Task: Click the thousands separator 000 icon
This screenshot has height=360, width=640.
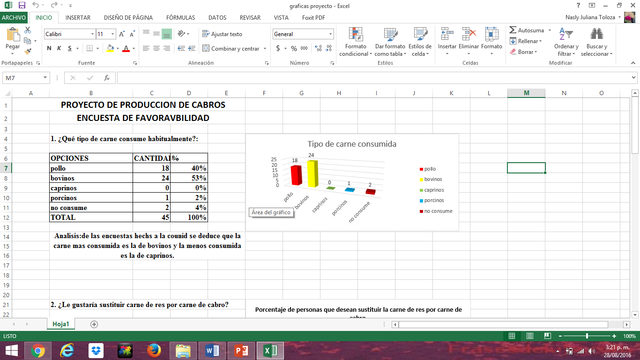Action: click(x=304, y=49)
